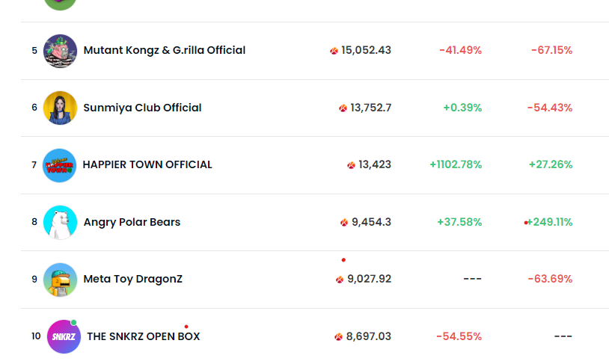Click rank number 10
609x364 pixels.
[36, 336]
